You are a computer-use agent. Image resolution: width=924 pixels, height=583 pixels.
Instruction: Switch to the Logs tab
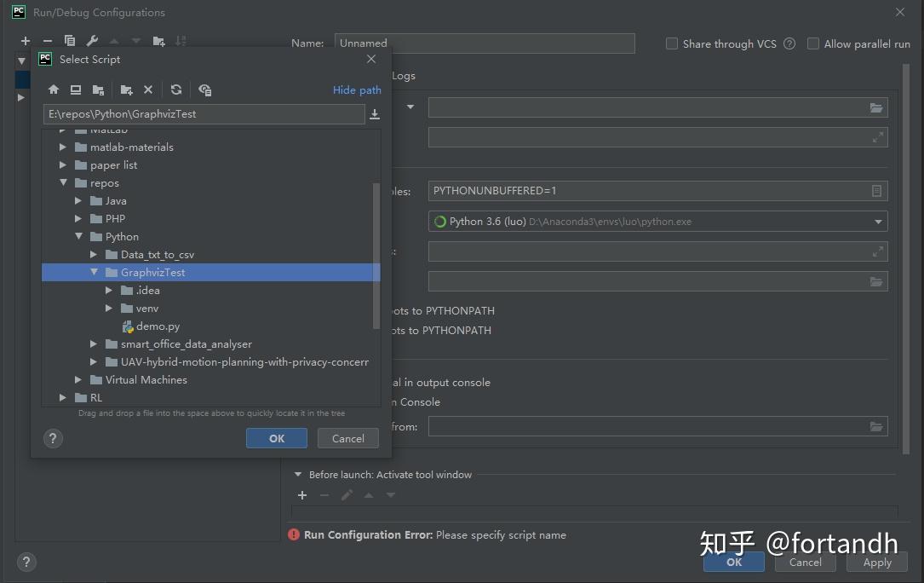point(402,75)
